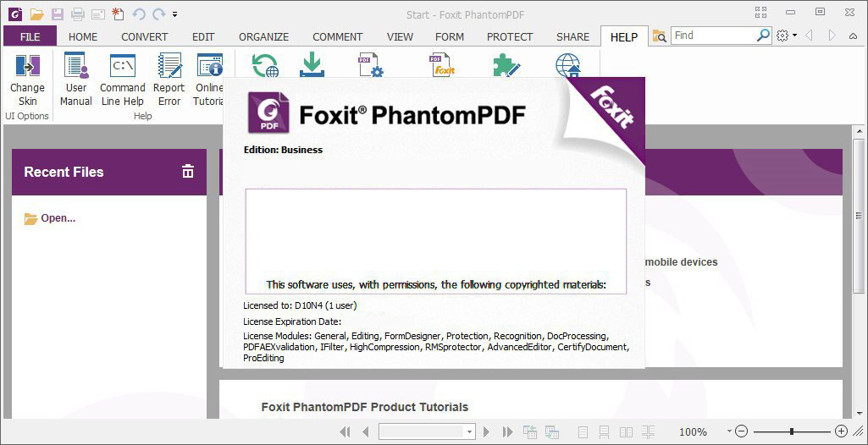
Task: Click the puzzle piece plugins icon
Action: (x=506, y=65)
